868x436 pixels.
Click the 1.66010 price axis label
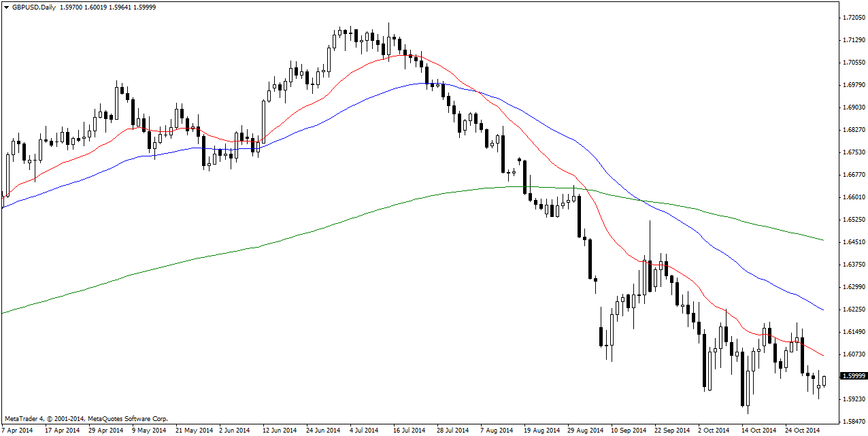[853, 197]
